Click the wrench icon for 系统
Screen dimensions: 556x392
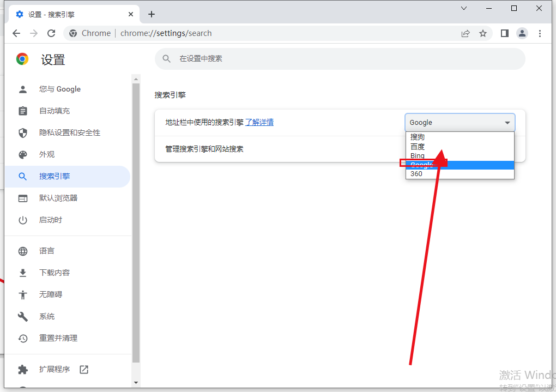pyautogui.click(x=23, y=316)
